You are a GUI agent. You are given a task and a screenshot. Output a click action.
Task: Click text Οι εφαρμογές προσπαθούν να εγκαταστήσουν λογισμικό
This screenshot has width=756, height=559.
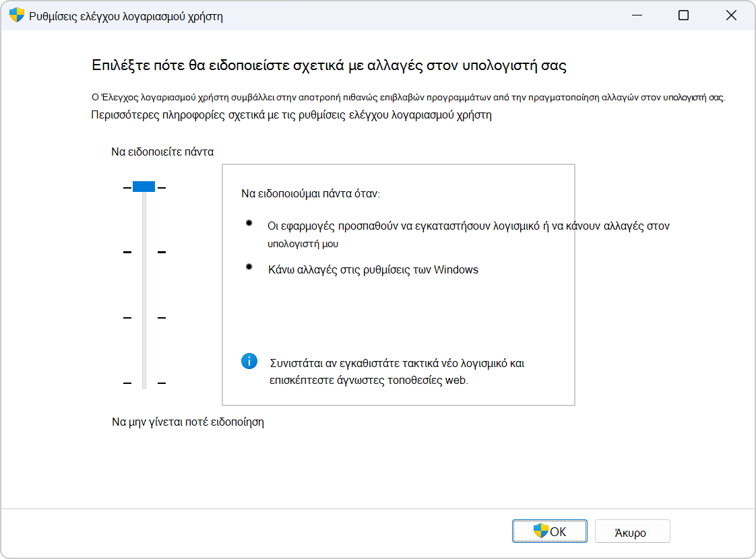pyautogui.click(x=404, y=226)
